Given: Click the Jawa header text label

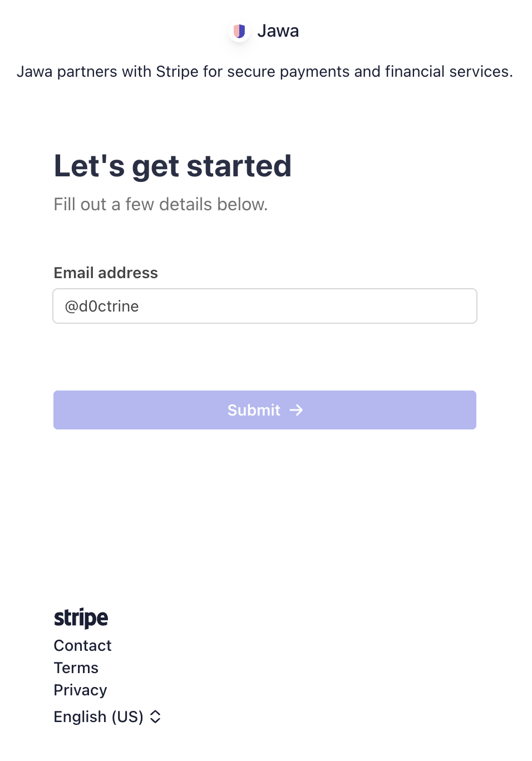Looking at the screenshot, I should point(278,31).
